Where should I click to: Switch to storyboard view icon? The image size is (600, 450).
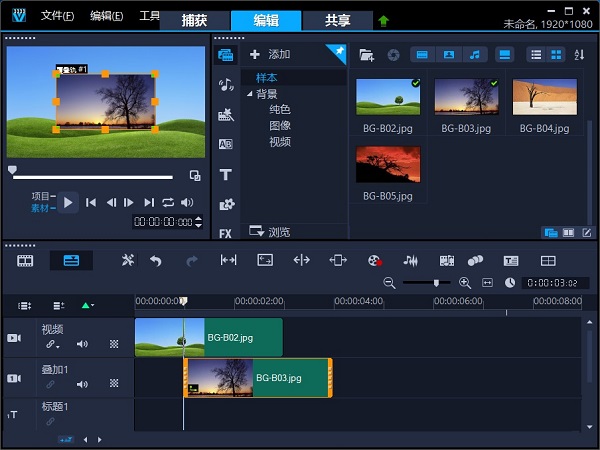pos(26,260)
